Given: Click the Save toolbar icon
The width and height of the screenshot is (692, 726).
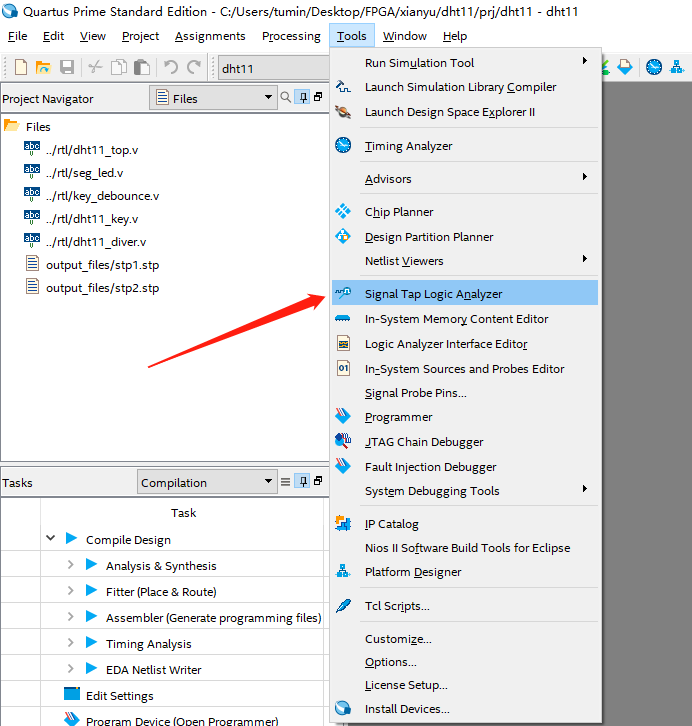Looking at the screenshot, I should coord(67,67).
